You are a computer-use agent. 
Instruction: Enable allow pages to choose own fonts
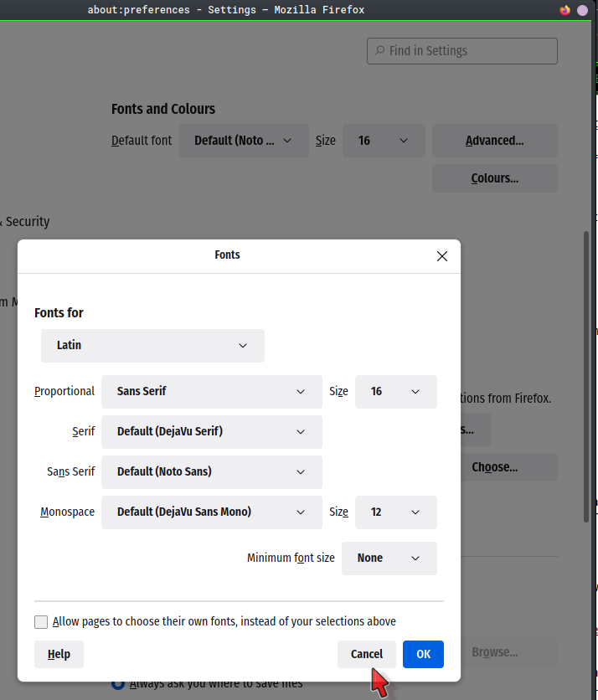click(41, 622)
